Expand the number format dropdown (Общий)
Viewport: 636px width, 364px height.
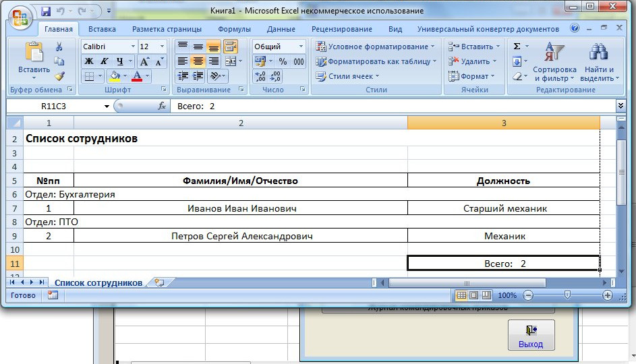pos(300,47)
